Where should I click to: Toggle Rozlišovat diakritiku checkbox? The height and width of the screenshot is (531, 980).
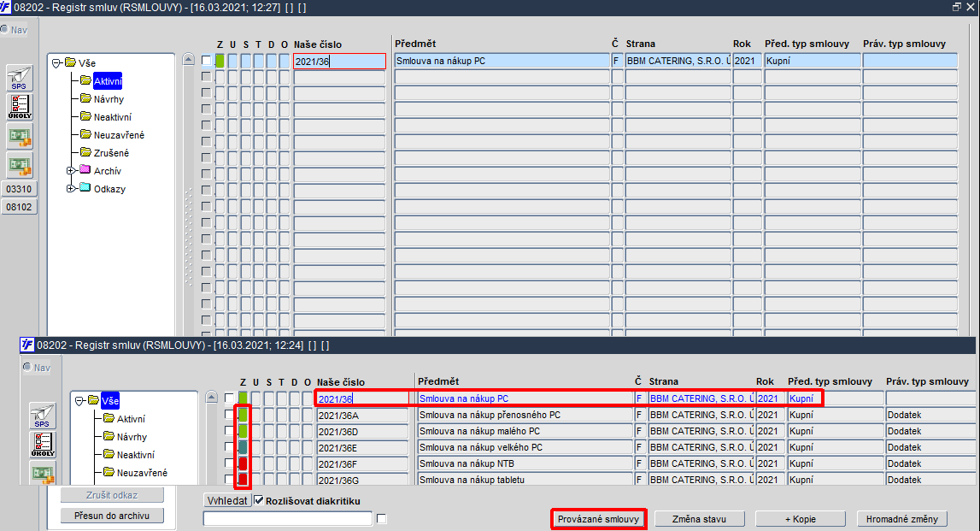259,501
